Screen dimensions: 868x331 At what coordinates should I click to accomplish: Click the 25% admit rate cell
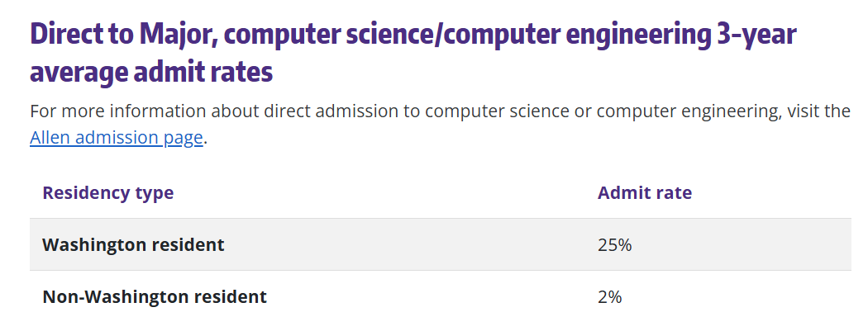[614, 245]
